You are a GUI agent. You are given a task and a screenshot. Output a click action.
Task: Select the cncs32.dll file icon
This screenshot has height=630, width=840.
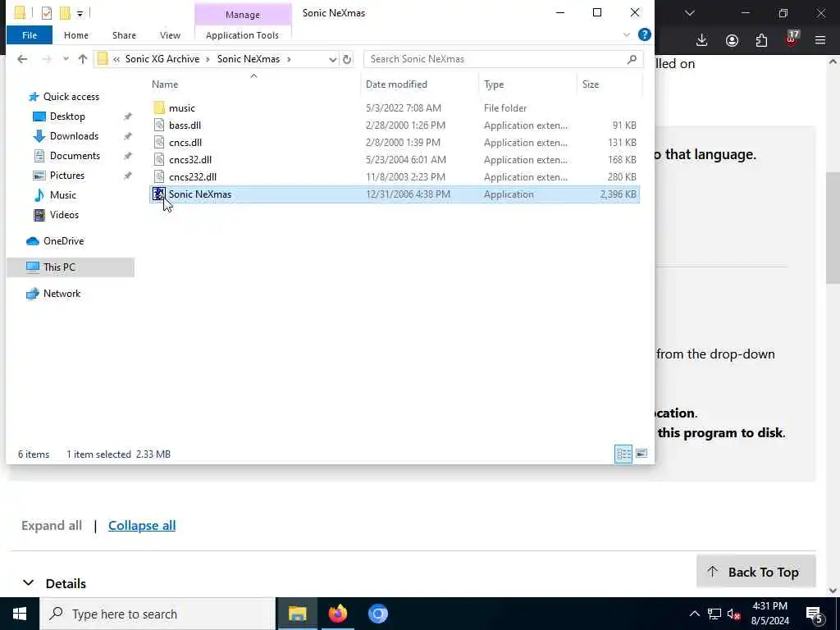coord(159,159)
